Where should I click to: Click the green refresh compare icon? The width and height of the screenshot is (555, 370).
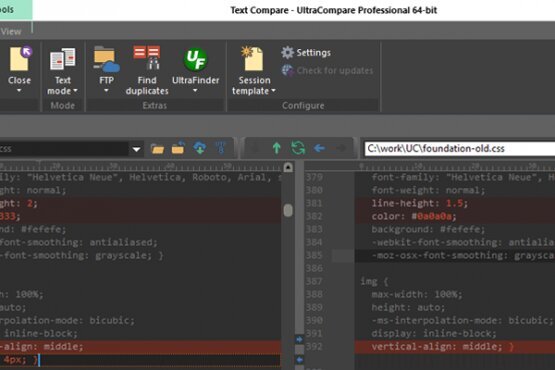(x=298, y=148)
